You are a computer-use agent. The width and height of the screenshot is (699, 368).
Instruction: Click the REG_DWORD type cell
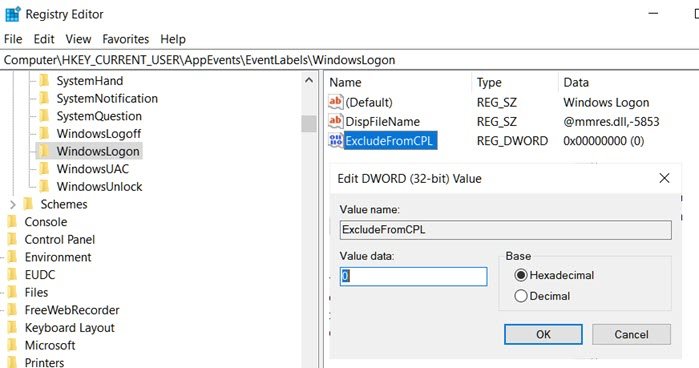(x=512, y=141)
